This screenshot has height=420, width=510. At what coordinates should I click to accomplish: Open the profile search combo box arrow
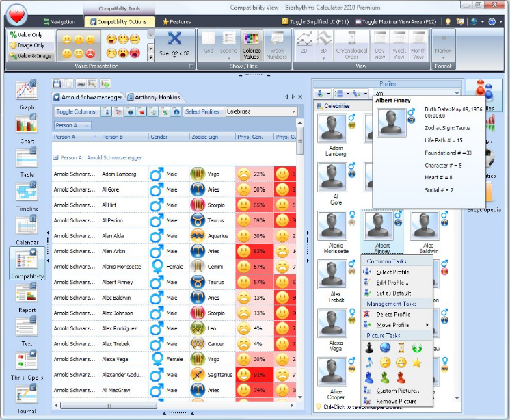(x=457, y=93)
